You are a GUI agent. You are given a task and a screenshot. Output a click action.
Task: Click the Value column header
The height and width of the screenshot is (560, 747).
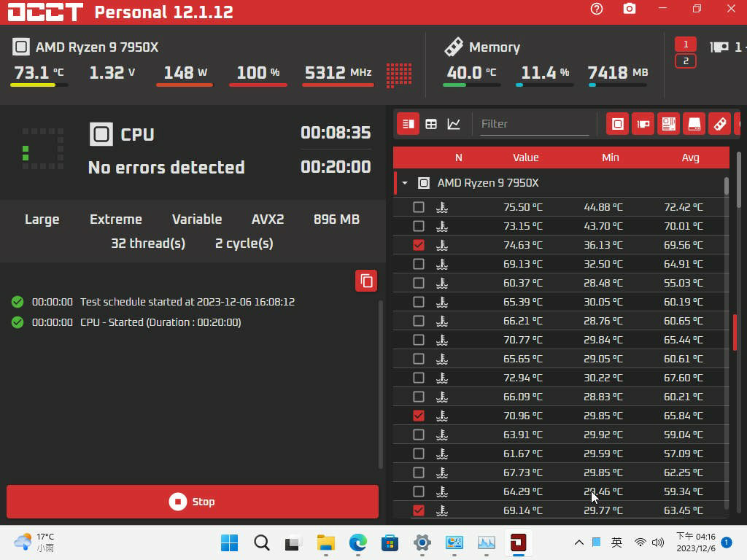coord(525,157)
